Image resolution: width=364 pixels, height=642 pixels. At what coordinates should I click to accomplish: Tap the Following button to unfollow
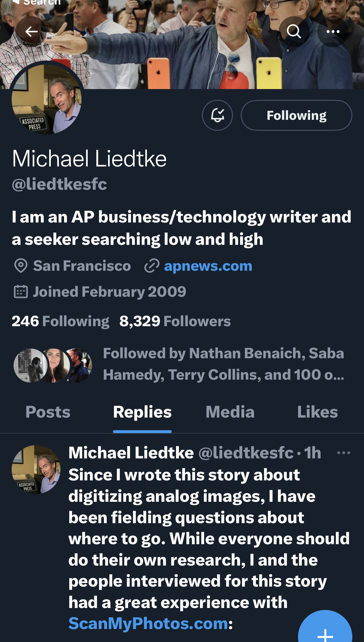pyautogui.click(x=296, y=115)
